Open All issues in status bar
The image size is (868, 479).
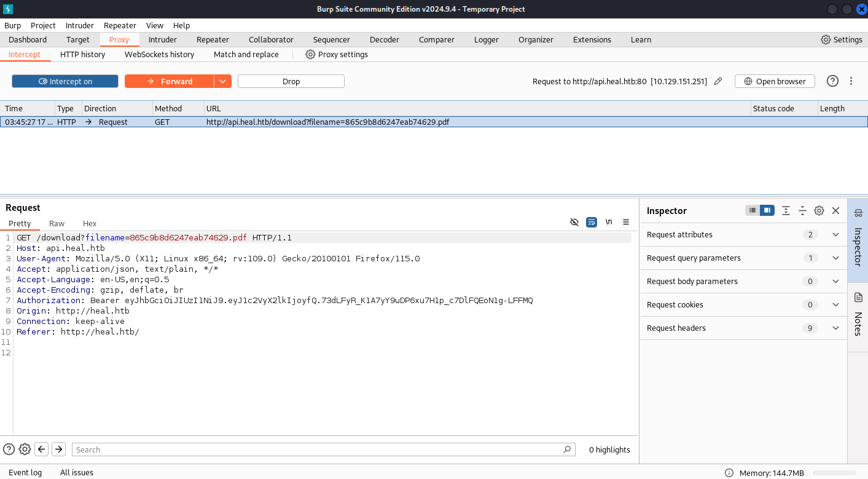pyautogui.click(x=77, y=472)
